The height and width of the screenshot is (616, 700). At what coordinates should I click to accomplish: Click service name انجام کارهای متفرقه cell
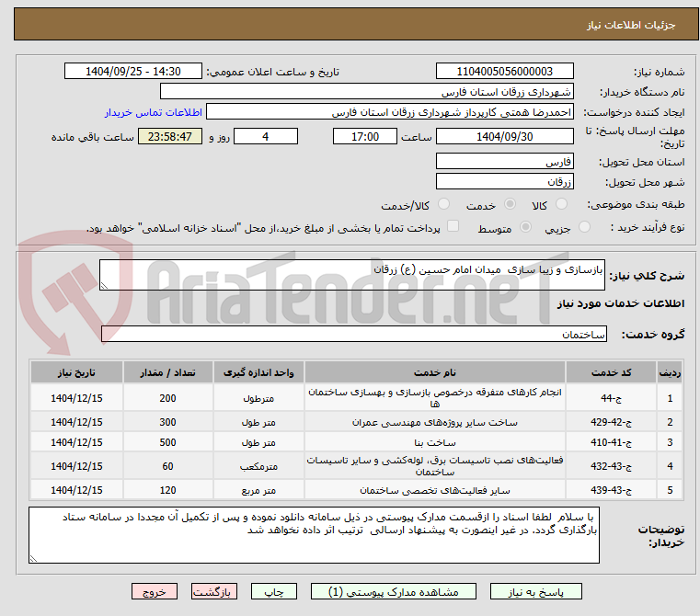[x=435, y=398]
